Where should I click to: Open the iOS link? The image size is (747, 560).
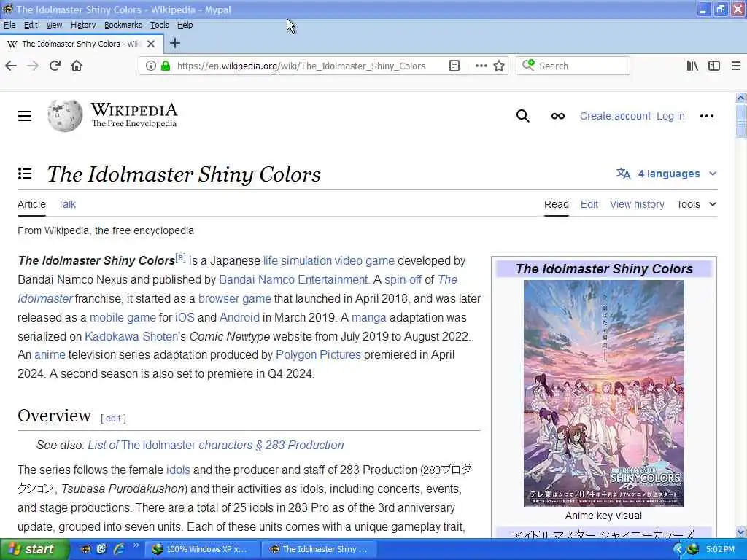pyautogui.click(x=185, y=318)
